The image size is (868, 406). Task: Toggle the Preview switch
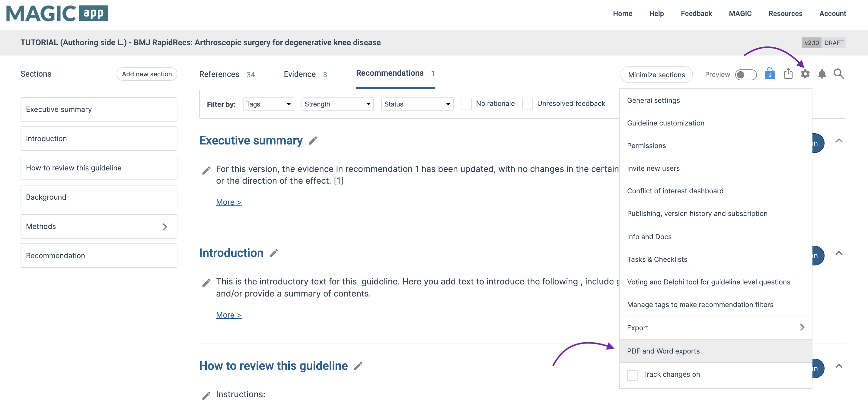(x=746, y=75)
